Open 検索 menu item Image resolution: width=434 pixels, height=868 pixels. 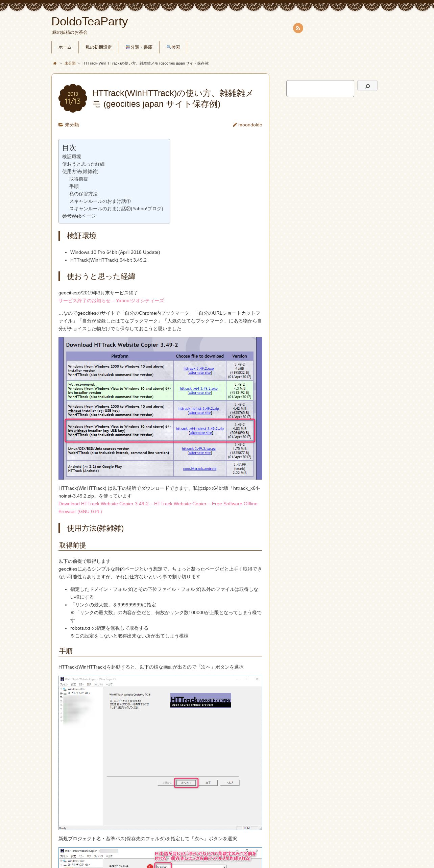(173, 47)
